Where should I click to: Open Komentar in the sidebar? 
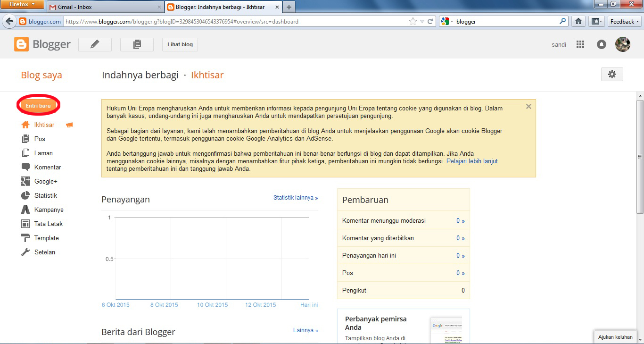pos(48,168)
